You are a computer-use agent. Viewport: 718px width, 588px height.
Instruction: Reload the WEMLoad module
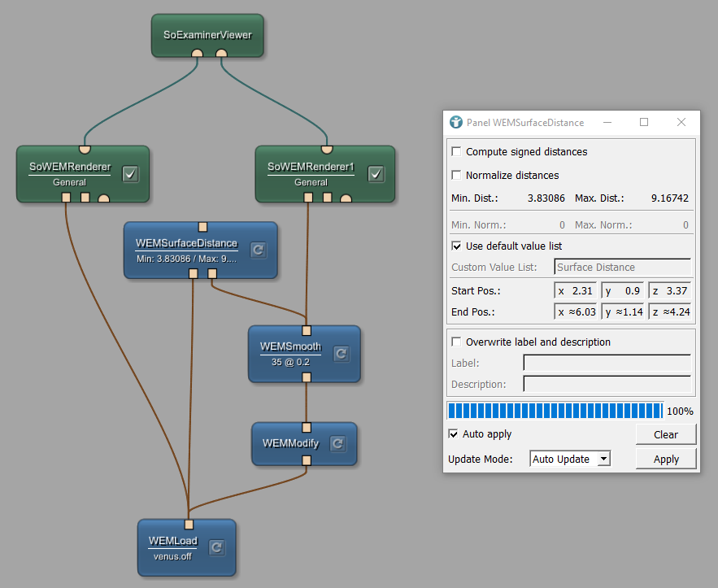(216, 547)
